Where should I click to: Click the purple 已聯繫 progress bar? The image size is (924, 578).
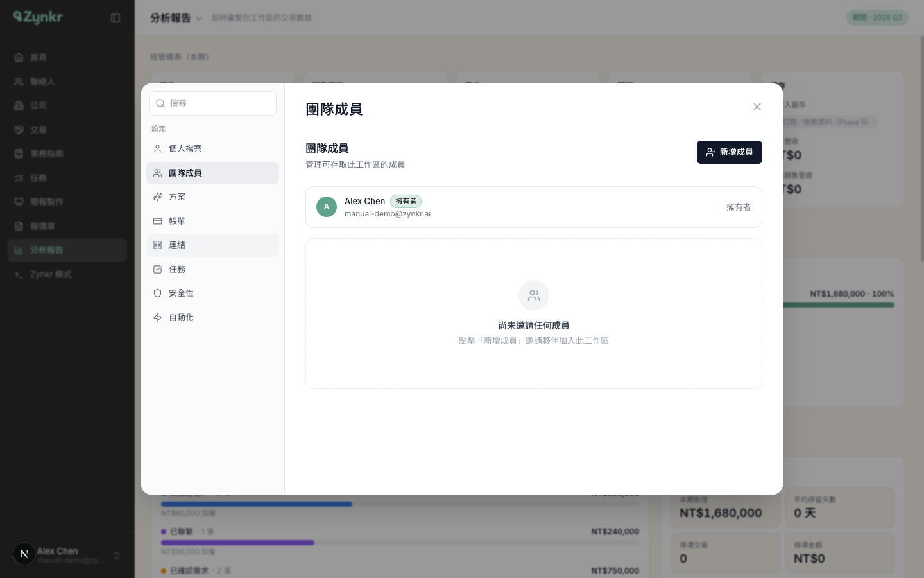tap(238, 543)
